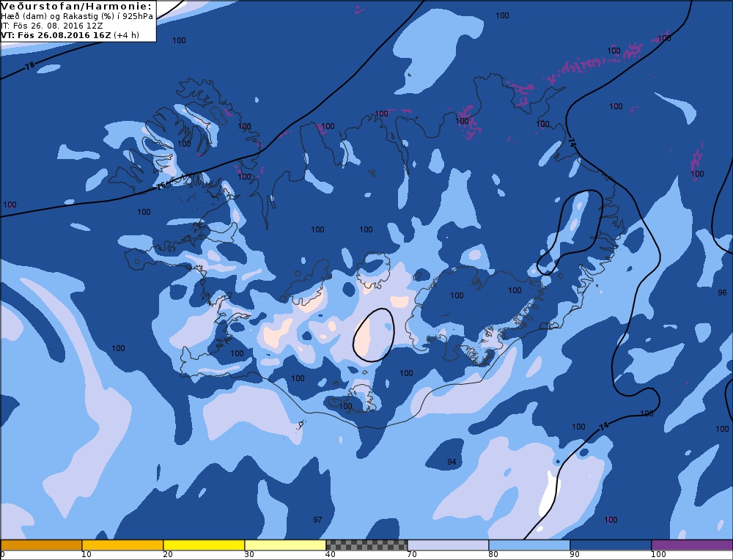Click the purple legend swatch above 100
Viewport: 733px width, 560px height.
click(692, 545)
